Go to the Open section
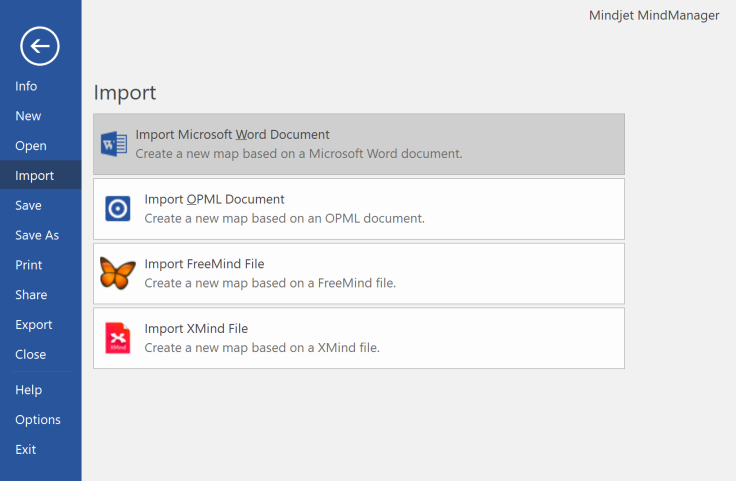 [x=30, y=146]
